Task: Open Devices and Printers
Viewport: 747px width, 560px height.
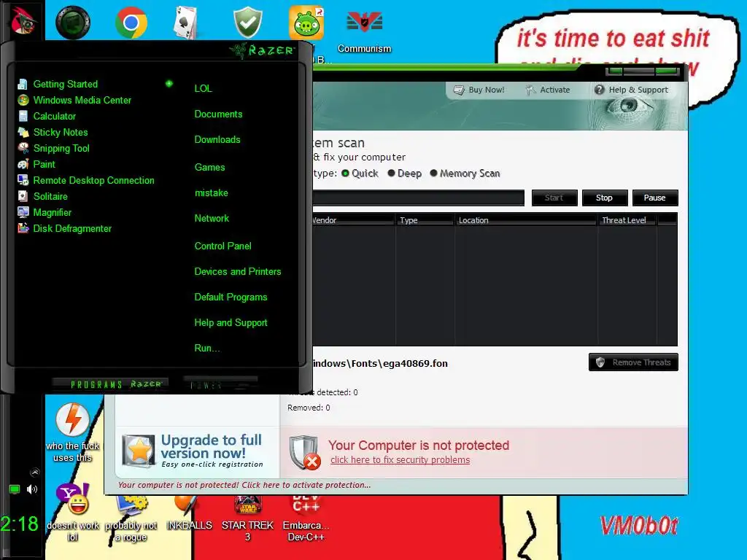Action: 238,272
